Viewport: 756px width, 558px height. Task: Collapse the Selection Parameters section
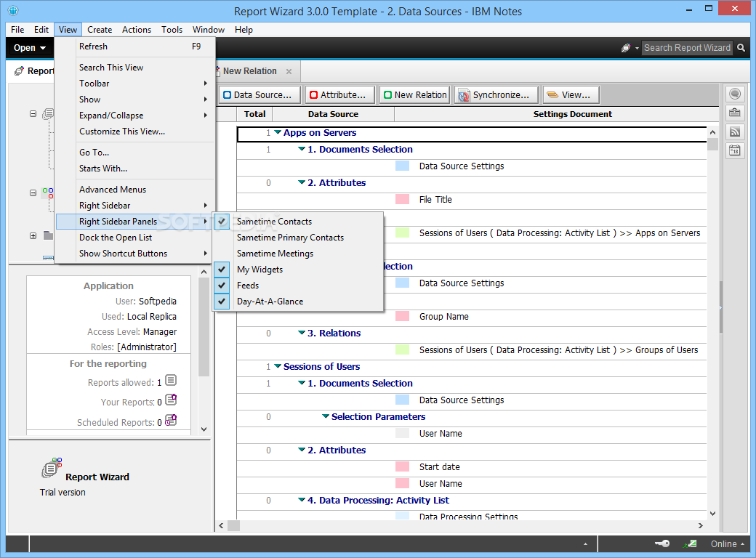pyautogui.click(x=326, y=416)
